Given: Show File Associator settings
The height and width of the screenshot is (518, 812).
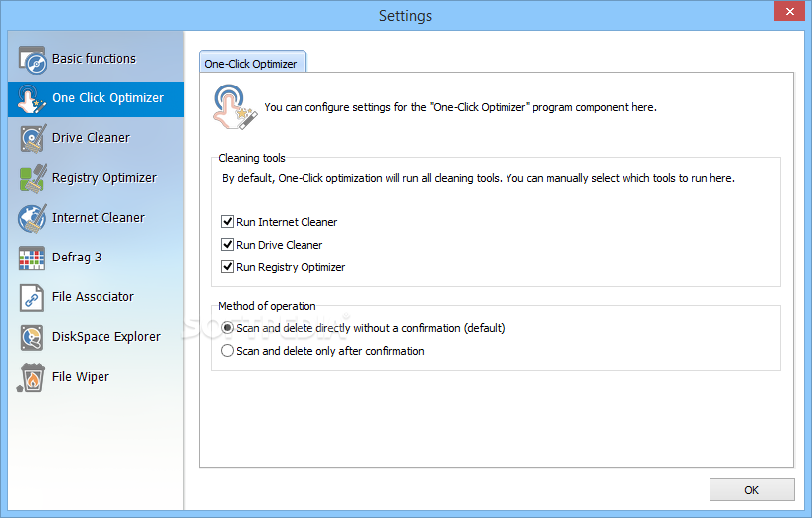Looking at the screenshot, I should tap(96, 297).
